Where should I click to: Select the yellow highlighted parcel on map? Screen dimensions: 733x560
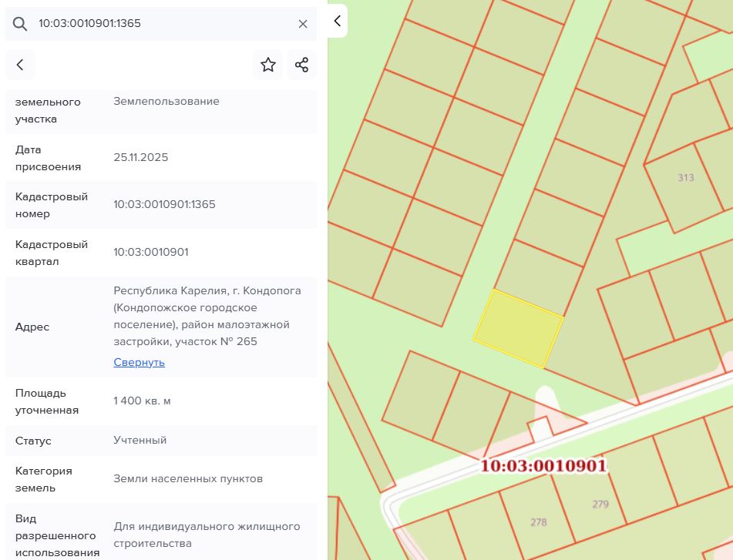pyautogui.click(x=518, y=329)
